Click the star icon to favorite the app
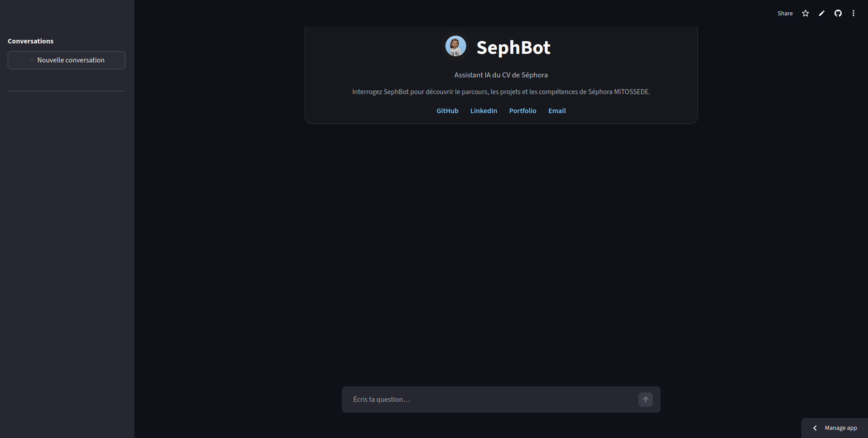Image resolution: width=868 pixels, height=438 pixels. pos(805,13)
